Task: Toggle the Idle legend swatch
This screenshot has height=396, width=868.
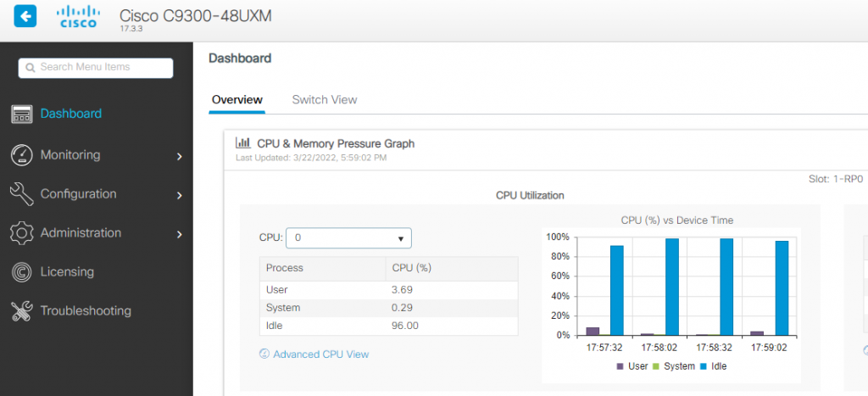Action: (x=704, y=366)
